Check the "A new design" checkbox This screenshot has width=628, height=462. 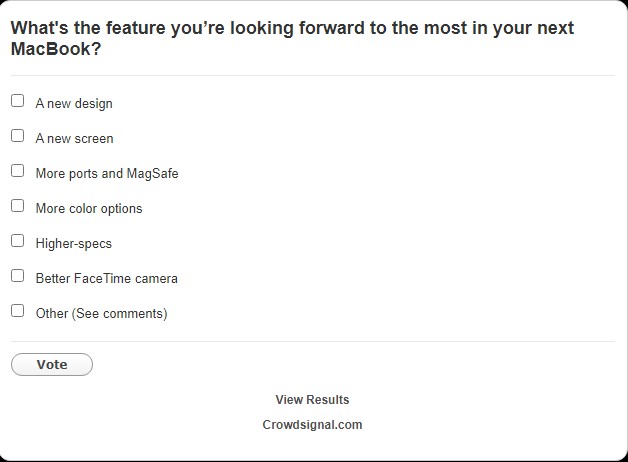[17, 101]
